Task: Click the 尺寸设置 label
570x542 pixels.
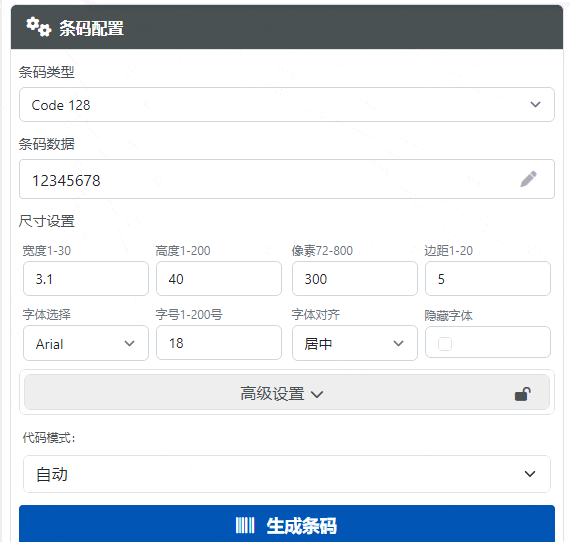Action: [x=47, y=221]
